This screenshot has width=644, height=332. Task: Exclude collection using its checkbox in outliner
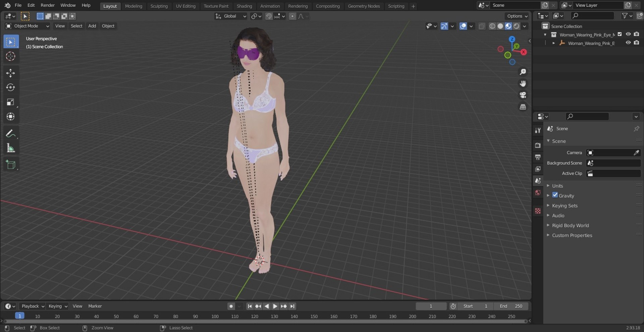(x=620, y=34)
